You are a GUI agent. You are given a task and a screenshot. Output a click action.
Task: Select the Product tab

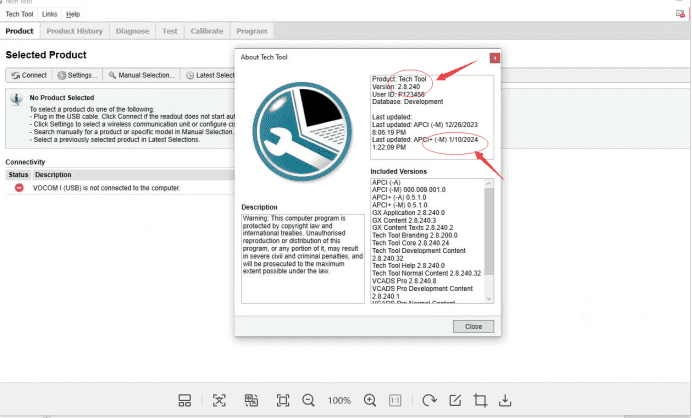(19, 31)
